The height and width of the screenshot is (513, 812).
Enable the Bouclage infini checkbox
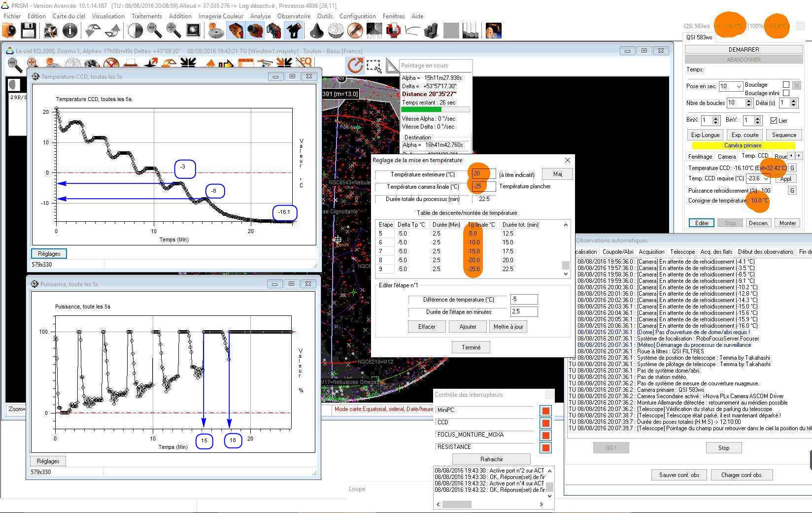pos(786,93)
